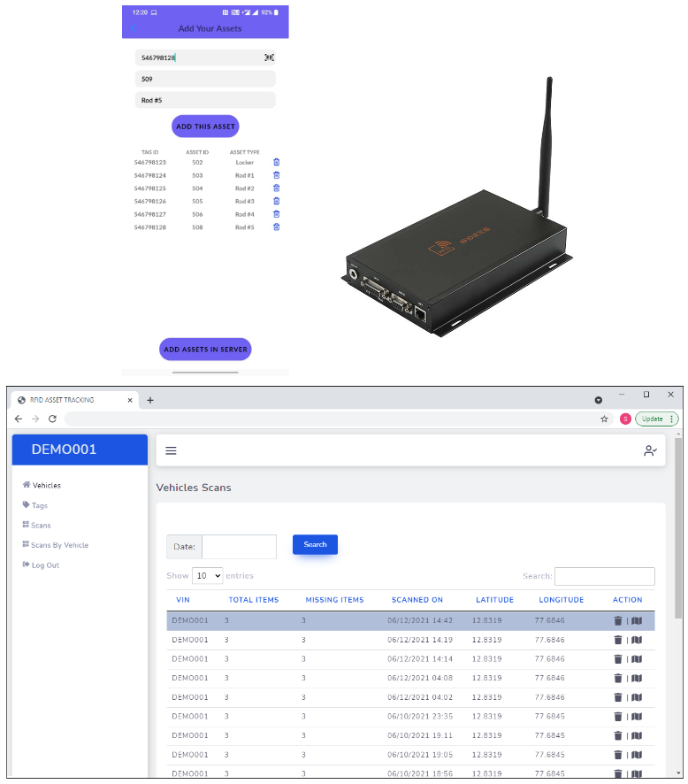Open Tags in the sidebar
Viewport: 688px width, 784px height.
pos(39,505)
